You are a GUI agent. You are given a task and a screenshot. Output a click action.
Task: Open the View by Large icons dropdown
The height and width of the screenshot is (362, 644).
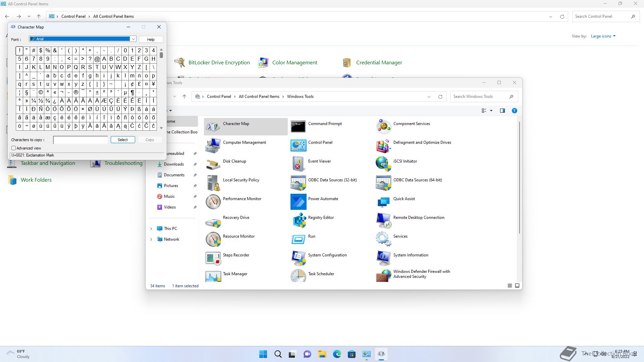click(x=603, y=36)
